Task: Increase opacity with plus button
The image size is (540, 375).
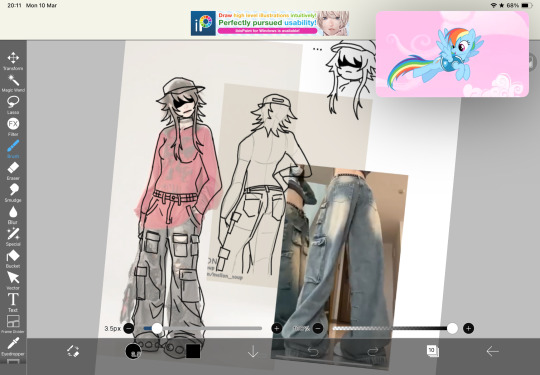Action: tap(468, 328)
